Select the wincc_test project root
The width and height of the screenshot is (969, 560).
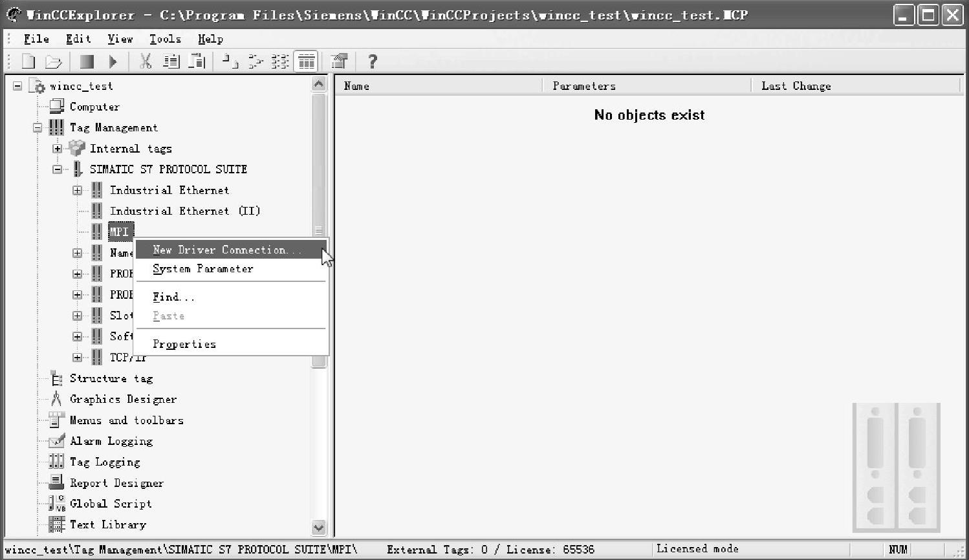point(82,86)
